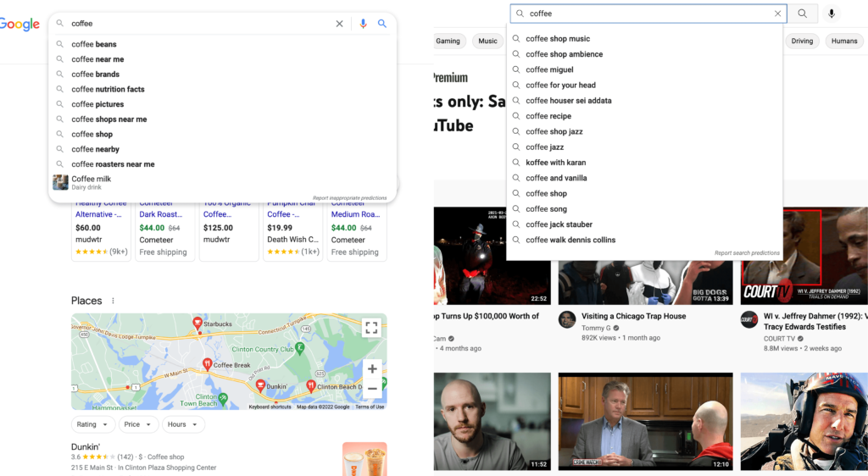Click Report inappropriate predictions link
Screen dimensions: 868x476
(349, 198)
